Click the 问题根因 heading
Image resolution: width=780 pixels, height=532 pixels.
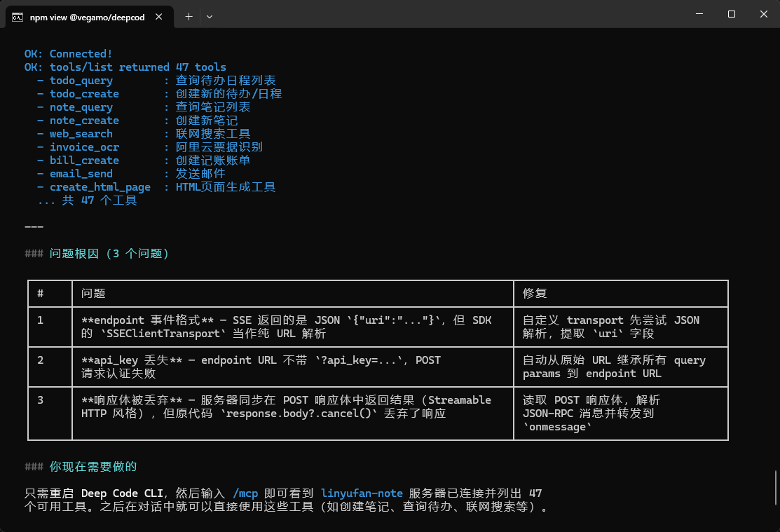click(74, 253)
